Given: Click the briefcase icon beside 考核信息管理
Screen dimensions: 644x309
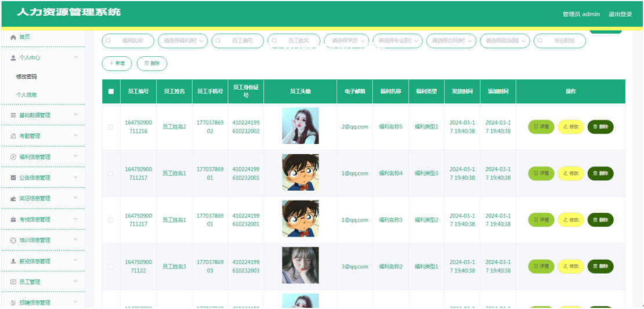Looking at the screenshot, I should pyautogui.click(x=13, y=220).
